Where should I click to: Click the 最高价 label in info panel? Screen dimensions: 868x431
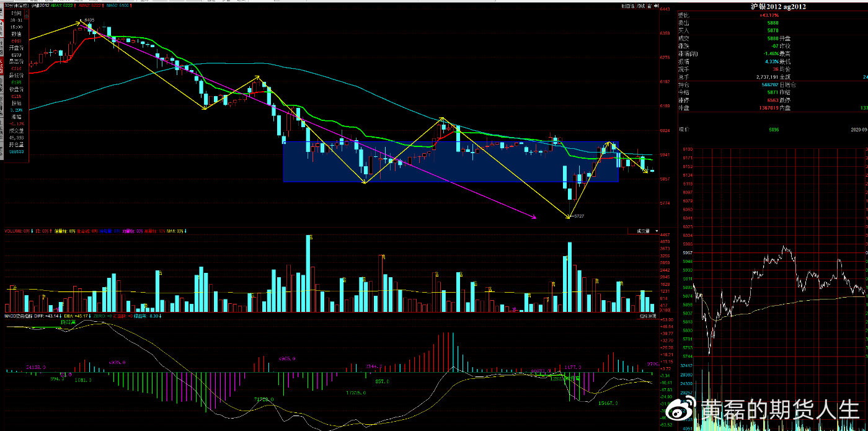pos(17,61)
